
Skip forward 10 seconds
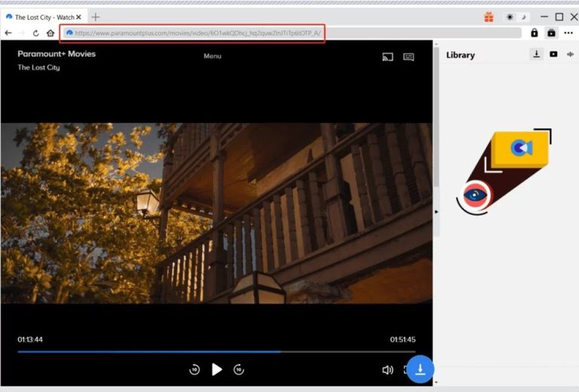[239, 369]
